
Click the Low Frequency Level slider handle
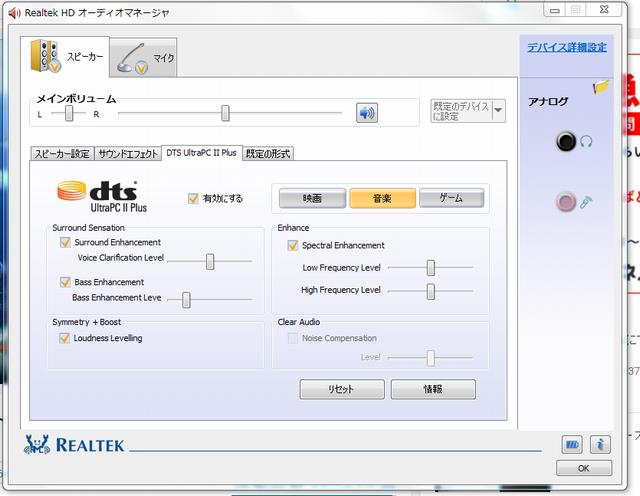coord(431,268)
